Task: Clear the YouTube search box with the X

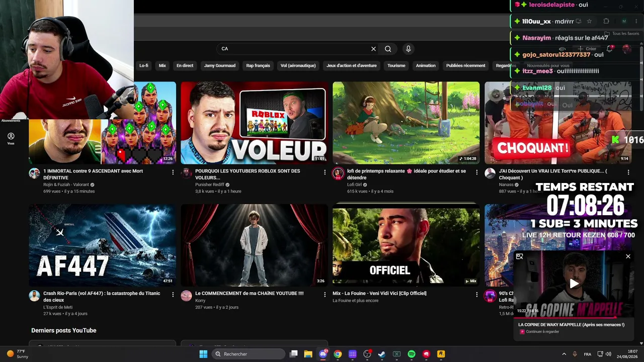Action: [x=373, y=49]
